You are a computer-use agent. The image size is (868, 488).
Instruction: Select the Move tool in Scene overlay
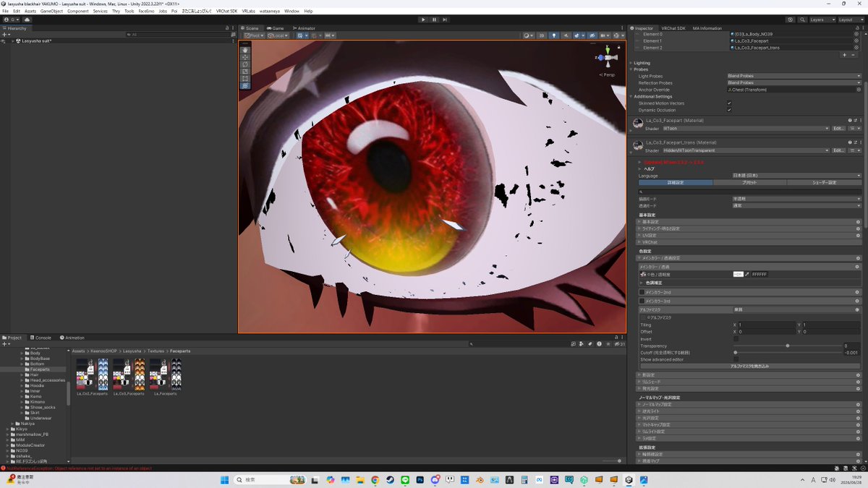[x=245, y=56]
